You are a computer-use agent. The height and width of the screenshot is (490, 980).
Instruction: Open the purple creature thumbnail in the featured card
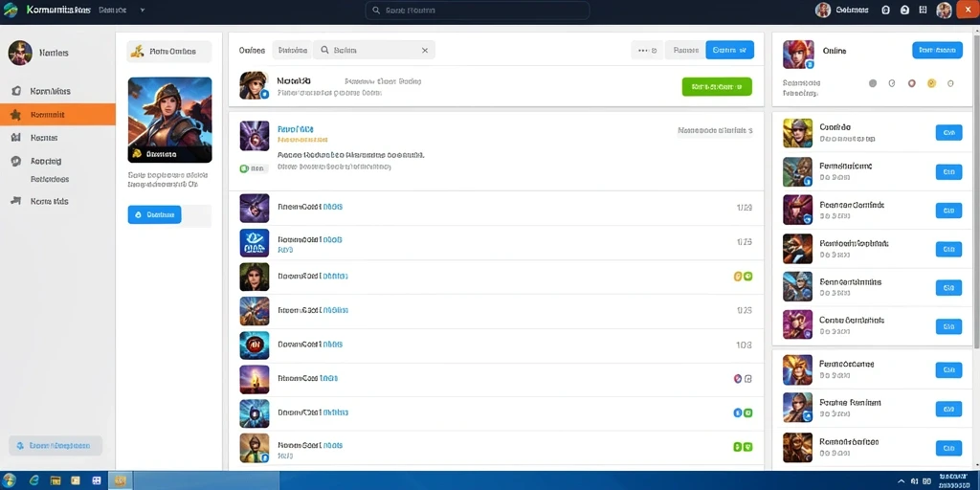click(255, 136)
